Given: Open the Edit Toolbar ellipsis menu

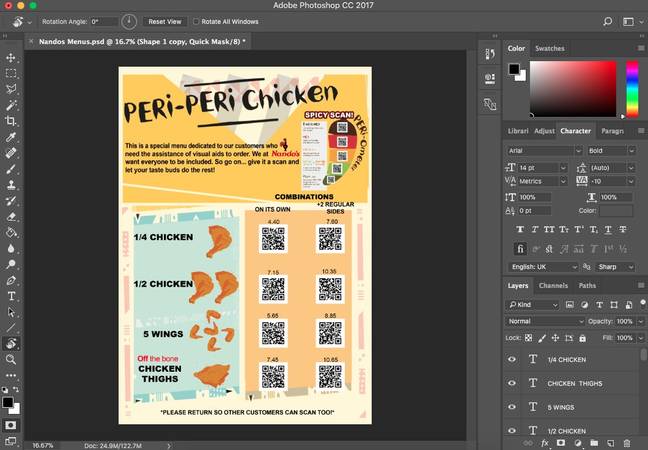Looking at the screenshot, I should pos(11,375).
